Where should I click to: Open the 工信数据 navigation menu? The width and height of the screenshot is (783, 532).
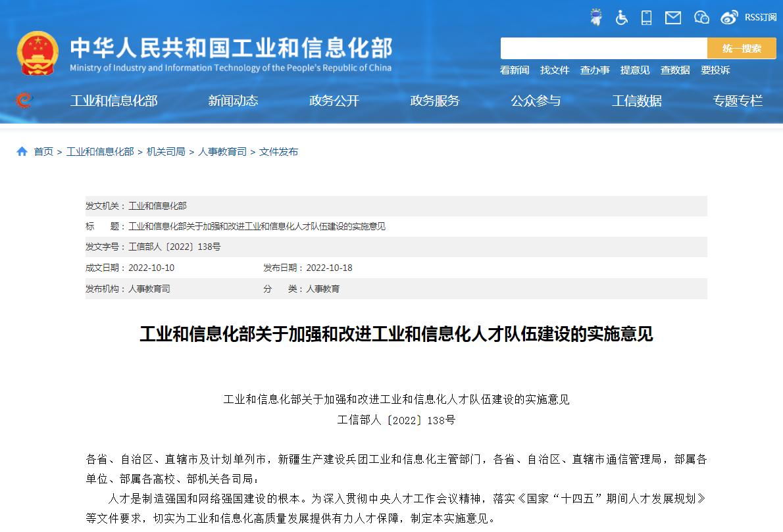(x=637, y=101)
